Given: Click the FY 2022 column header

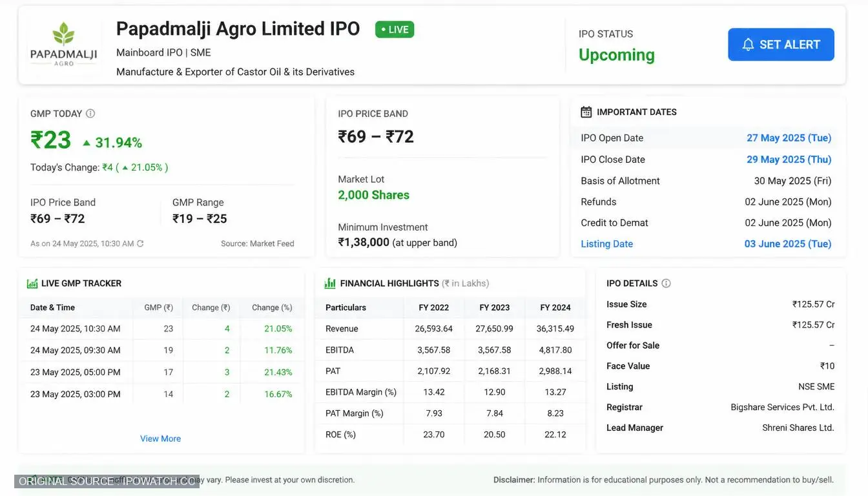Looking at the screenshot, I should click(434, 307).
